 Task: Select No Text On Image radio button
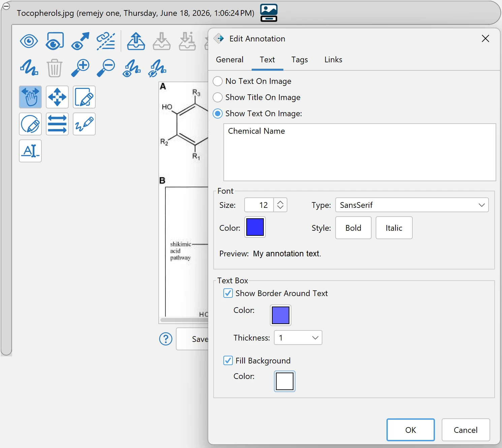click(218, 81)
